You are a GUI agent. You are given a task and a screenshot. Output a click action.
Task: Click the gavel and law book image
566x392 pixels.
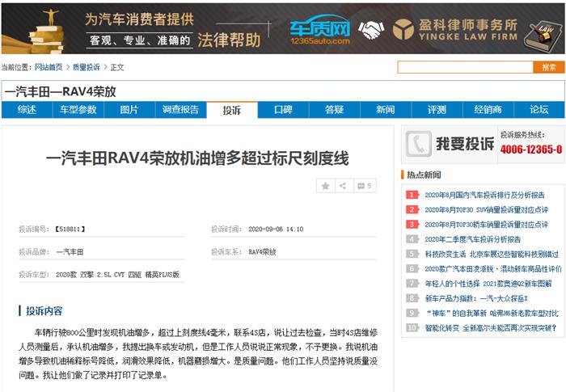543,35
